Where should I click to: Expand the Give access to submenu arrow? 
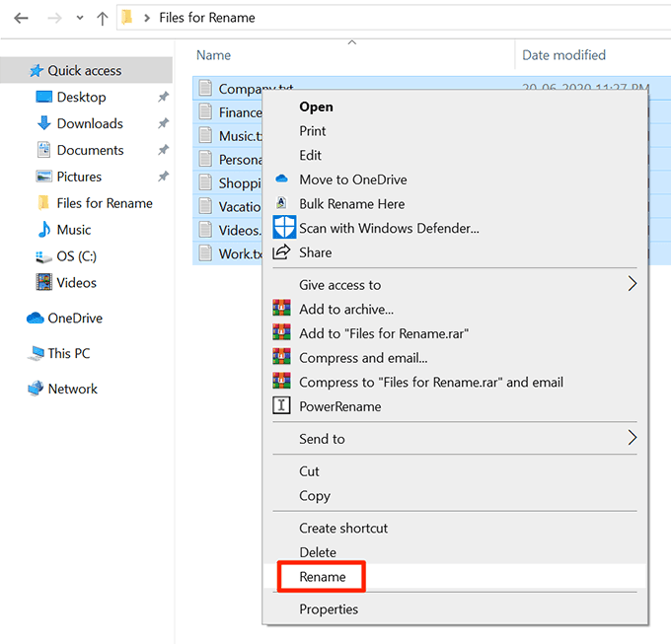(x=633, y=285)
